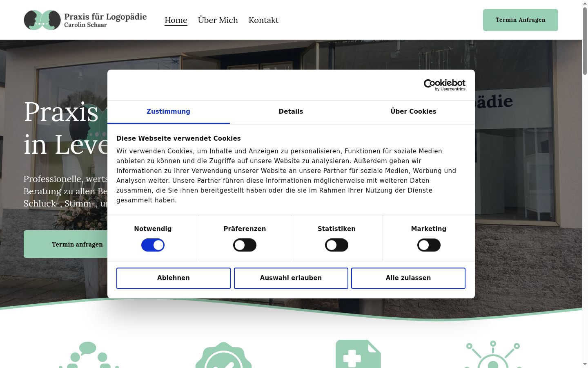
Task: Click the certified checkmark badge icon
Action: point(223,355)
